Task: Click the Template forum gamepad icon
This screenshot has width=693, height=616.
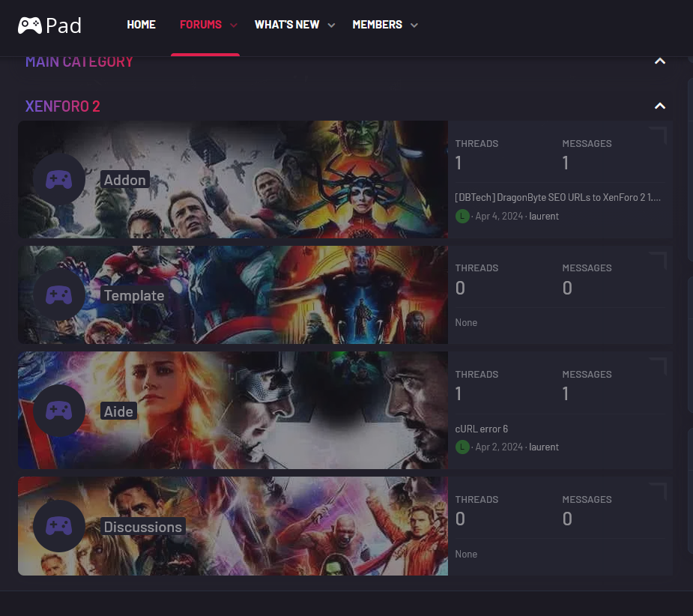Action: tap(58, 295)
